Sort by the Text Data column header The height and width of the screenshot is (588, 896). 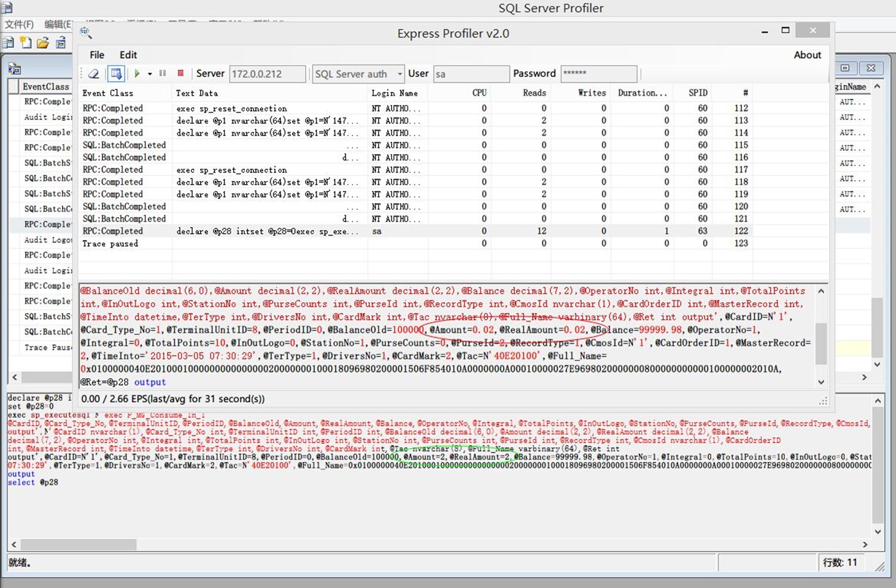(269, 93)
